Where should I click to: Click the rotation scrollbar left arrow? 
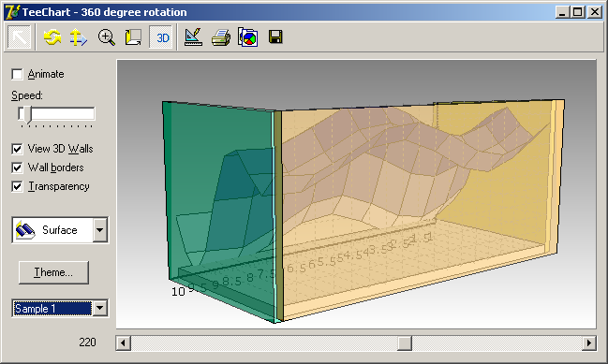124,343
